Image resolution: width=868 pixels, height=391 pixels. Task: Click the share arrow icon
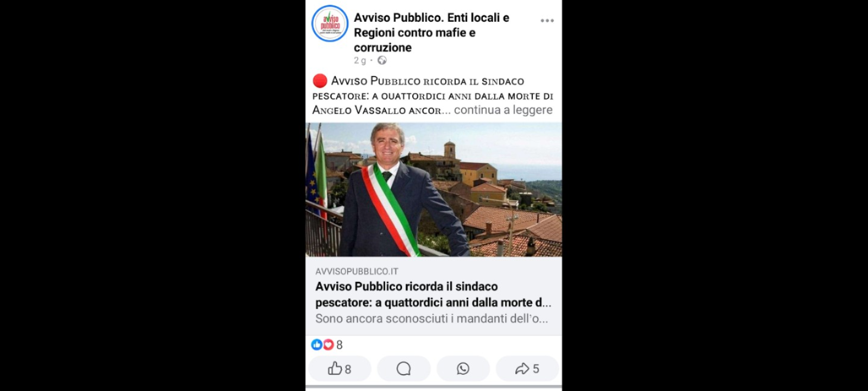522,369
